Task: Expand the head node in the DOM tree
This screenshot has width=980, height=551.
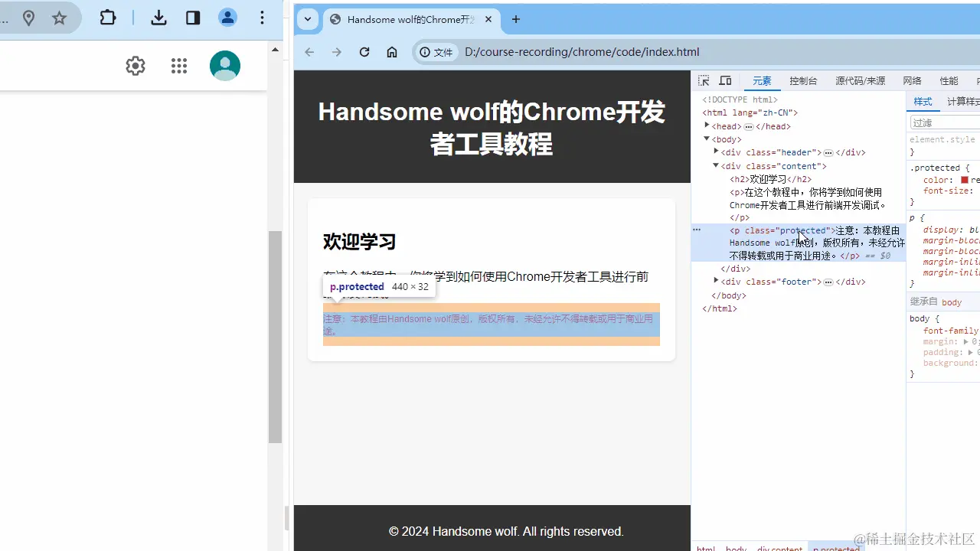Action: point(707,126)
